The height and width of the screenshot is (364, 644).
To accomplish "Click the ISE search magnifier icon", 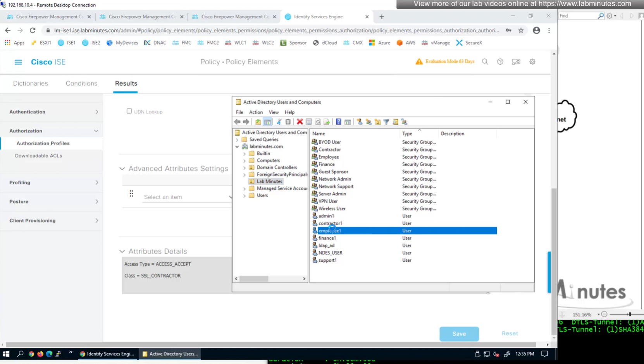I will 485,62.
